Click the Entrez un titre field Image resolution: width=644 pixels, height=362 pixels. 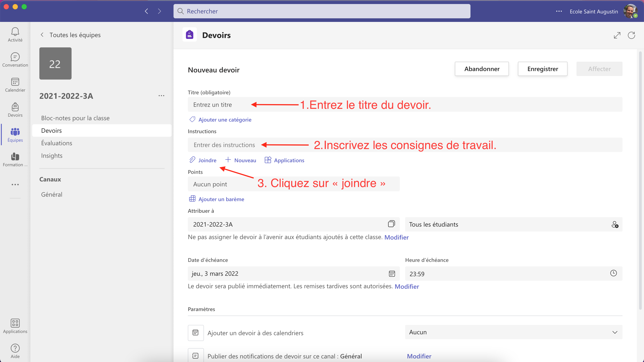tap(405, 104)
